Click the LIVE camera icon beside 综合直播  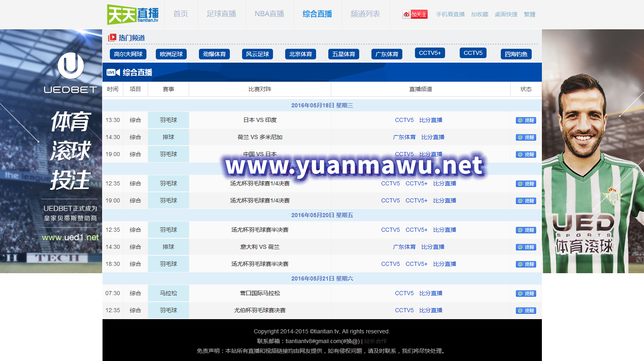point(113,72)
